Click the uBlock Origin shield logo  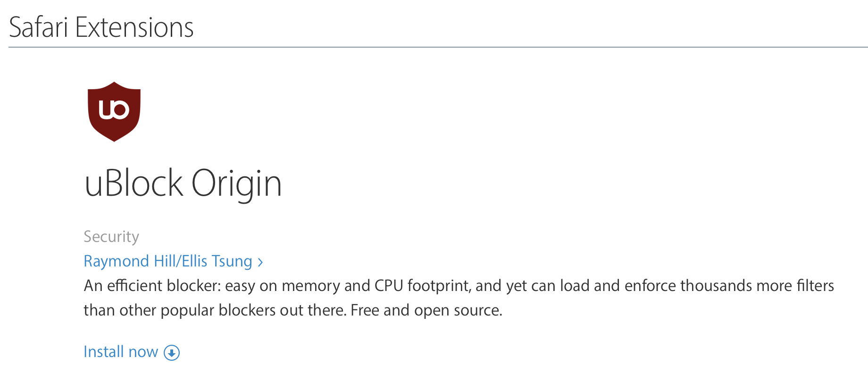click(114, 112)
